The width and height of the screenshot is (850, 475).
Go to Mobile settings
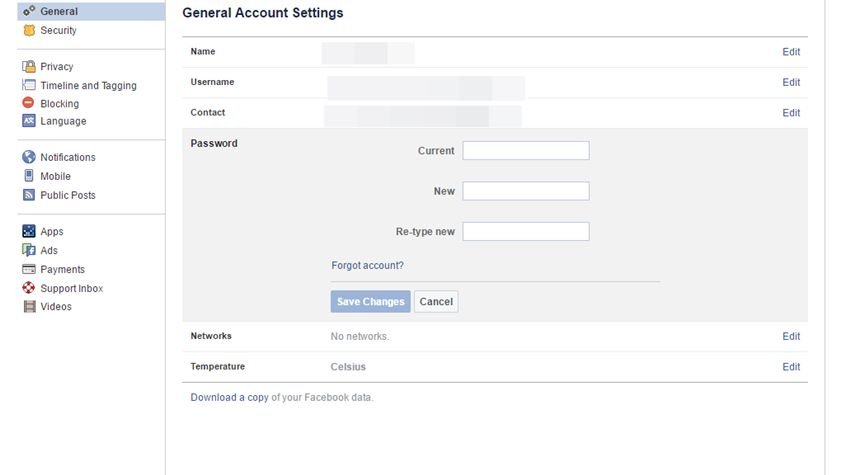point(55,176)
